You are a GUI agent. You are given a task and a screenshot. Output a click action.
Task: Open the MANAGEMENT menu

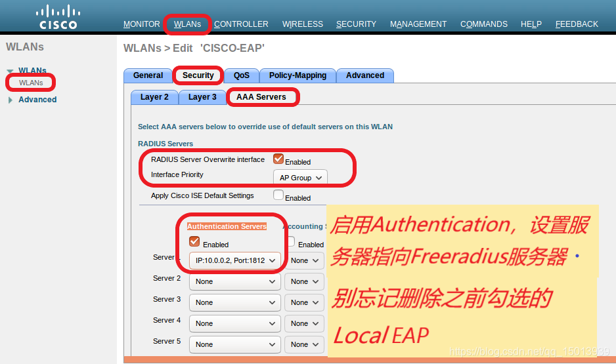point(418,24)
